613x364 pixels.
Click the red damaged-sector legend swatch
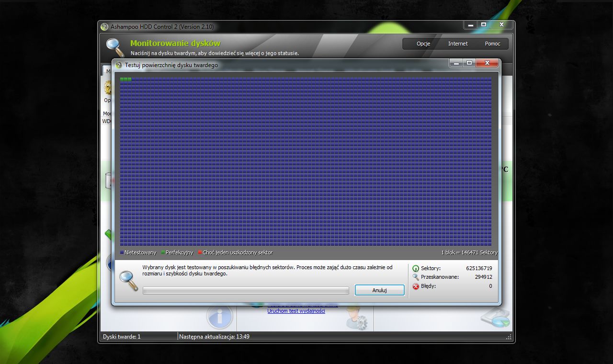point(200,252)
